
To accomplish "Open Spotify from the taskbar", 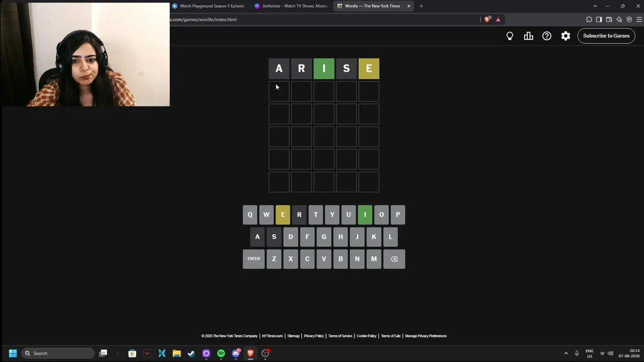I will tap(221, 353).
